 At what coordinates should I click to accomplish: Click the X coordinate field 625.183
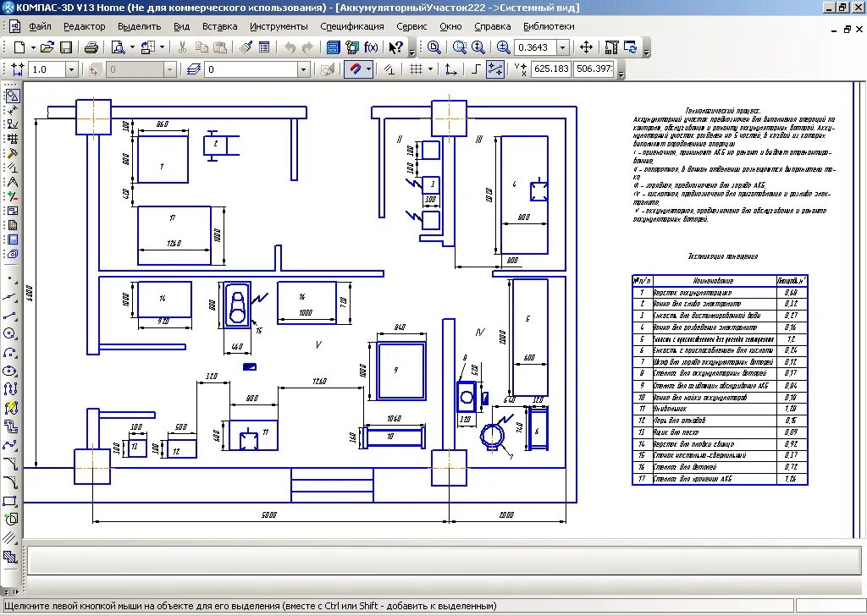(550, 69)
